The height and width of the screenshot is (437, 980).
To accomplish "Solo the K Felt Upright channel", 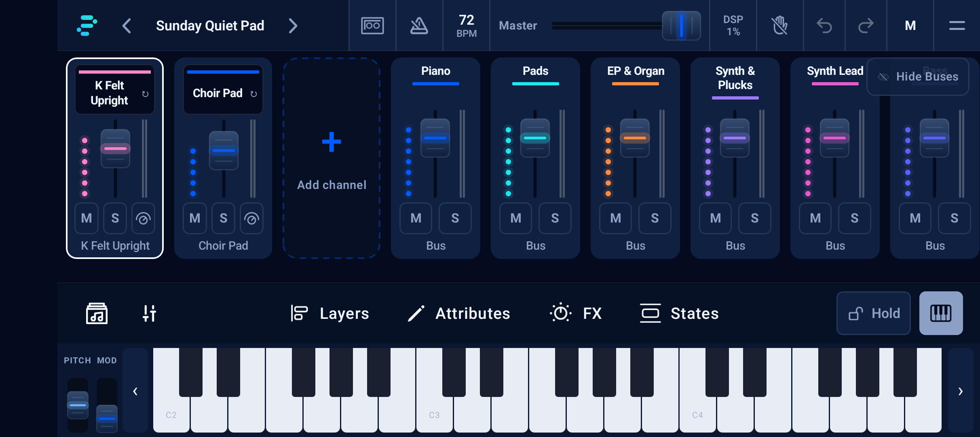I will (115, 218).
